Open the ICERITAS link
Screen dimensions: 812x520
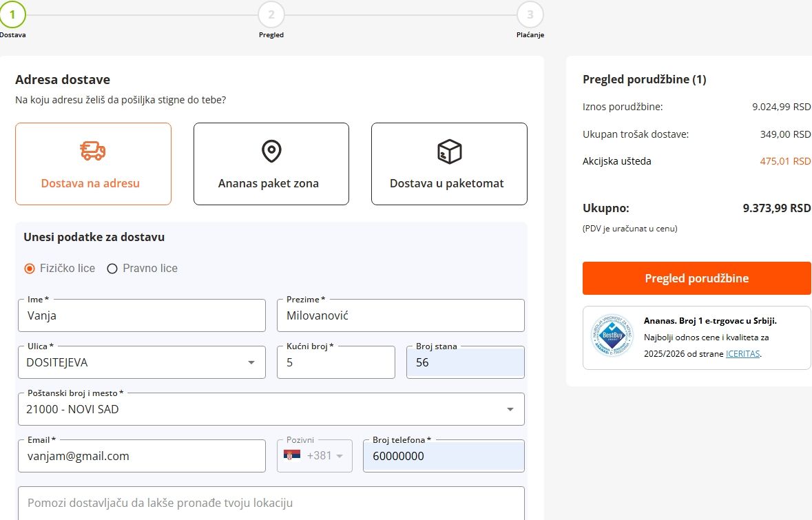pos(742,354)
